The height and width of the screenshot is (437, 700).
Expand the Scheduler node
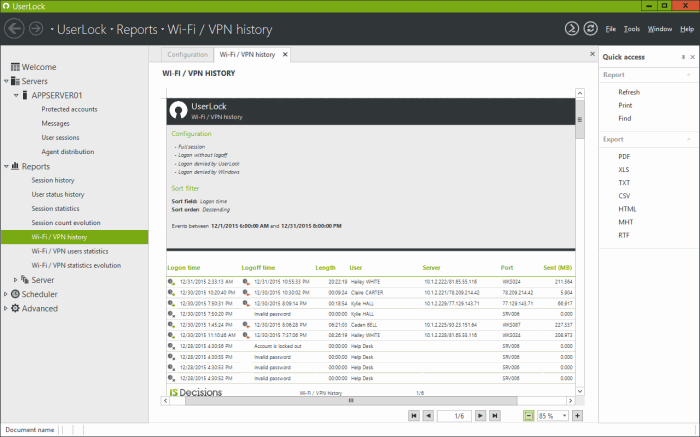coord(5,294)
